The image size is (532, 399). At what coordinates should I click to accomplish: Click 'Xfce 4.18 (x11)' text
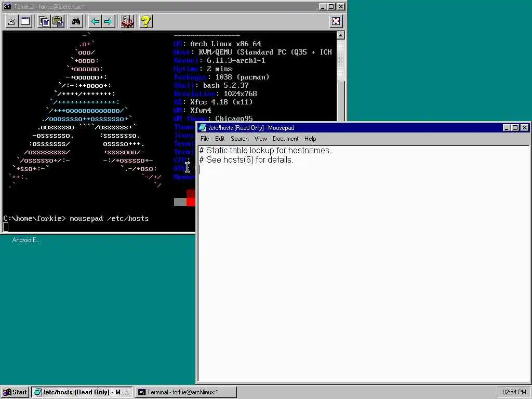[221, 102]
